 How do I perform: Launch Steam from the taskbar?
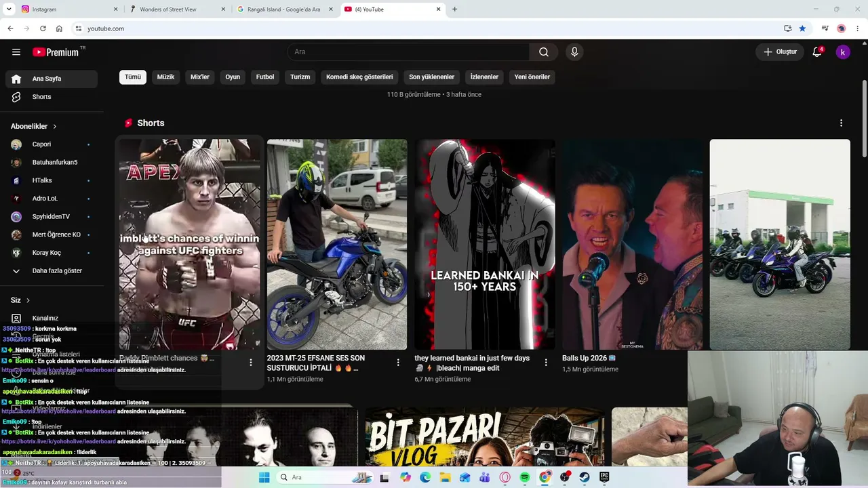tap(585, 477)
